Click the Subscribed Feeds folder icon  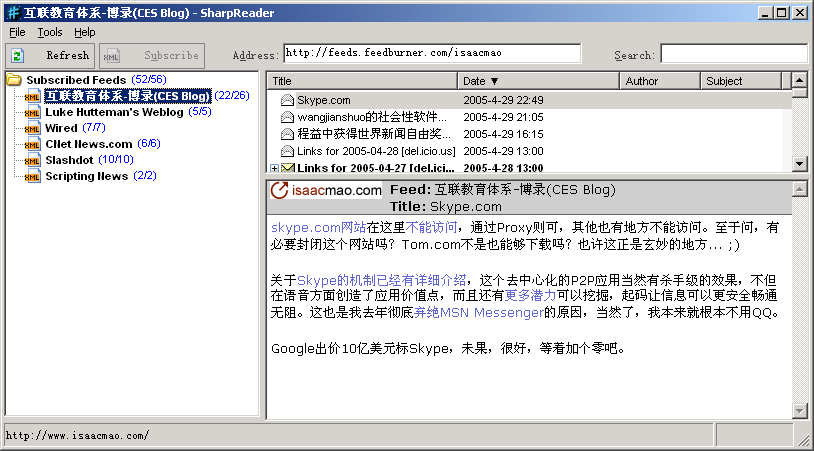click(14, 80)
